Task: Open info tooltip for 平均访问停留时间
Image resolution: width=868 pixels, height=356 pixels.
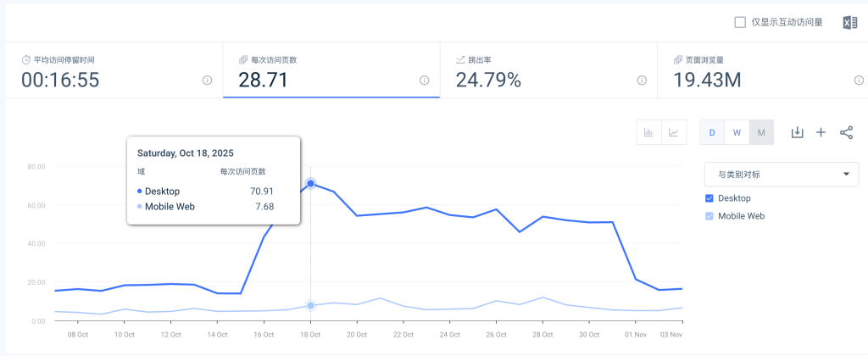Action: point(207,81)
